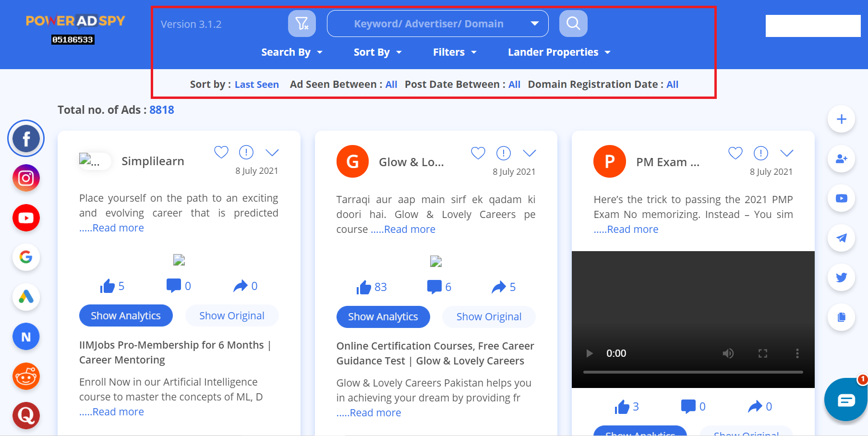The image size is (868, 436).
Task: Toggle fullscreen on PM Exam video
Action: 763,353
